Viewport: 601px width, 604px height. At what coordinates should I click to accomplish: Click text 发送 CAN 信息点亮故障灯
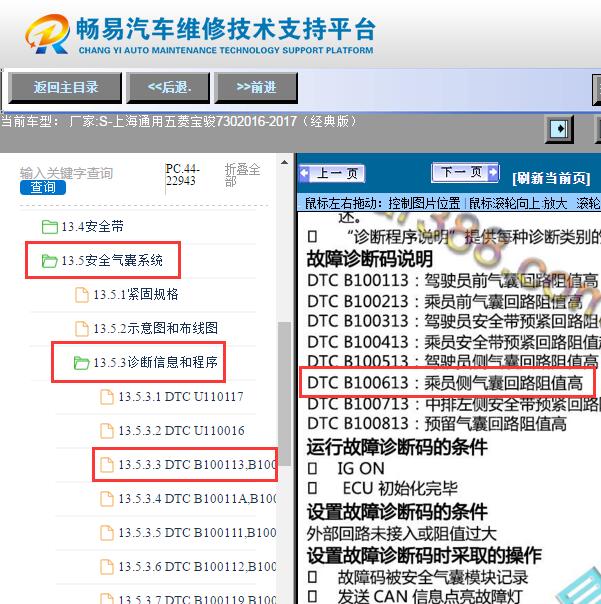point(430,596)
